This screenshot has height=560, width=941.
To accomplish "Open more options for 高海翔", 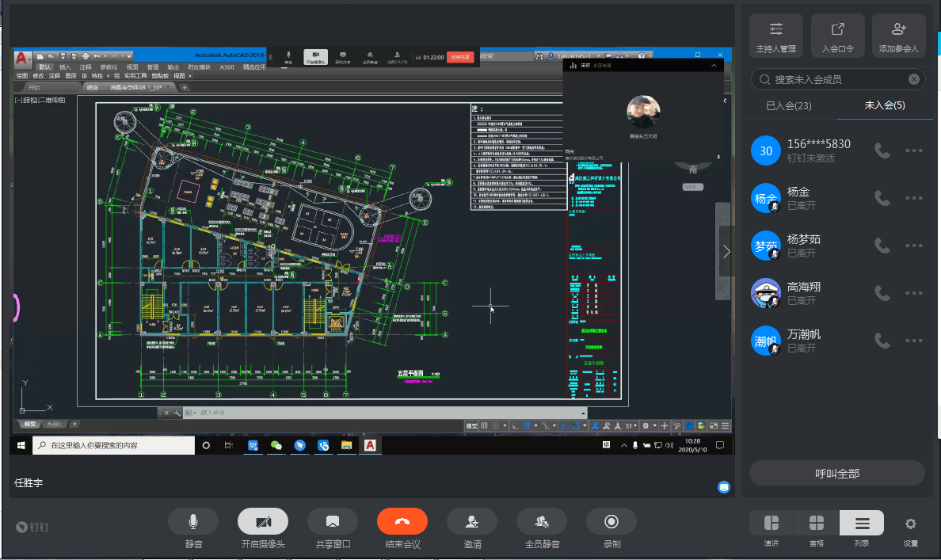I will click(x=914, y=293).
